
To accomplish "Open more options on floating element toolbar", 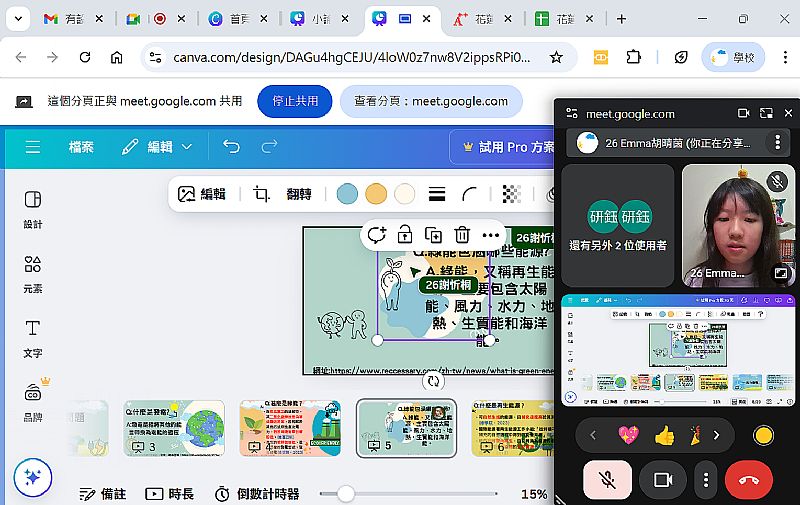I will (x=490, y=235).
